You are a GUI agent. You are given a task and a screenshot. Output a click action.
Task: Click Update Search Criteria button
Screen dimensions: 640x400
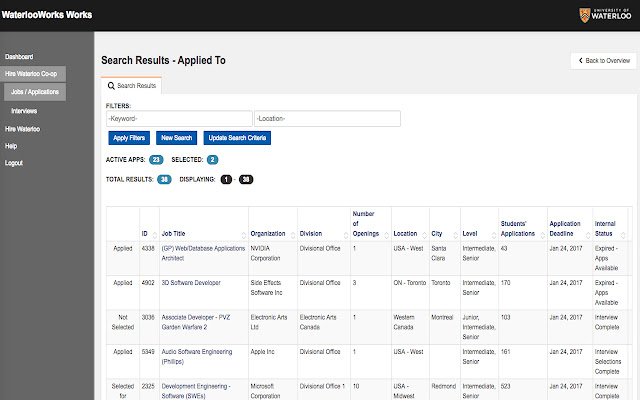coord(237,138)
